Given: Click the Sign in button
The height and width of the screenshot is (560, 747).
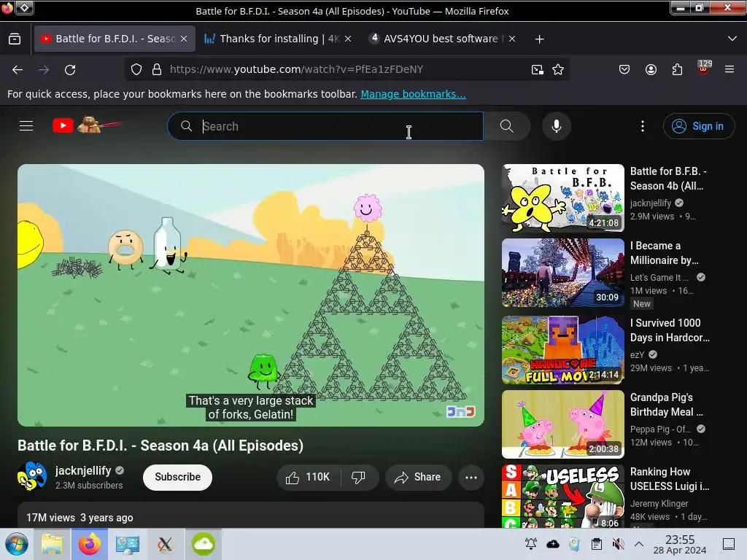Looking at the screenshot, I should pyautogui.click(x=698, y=126).
